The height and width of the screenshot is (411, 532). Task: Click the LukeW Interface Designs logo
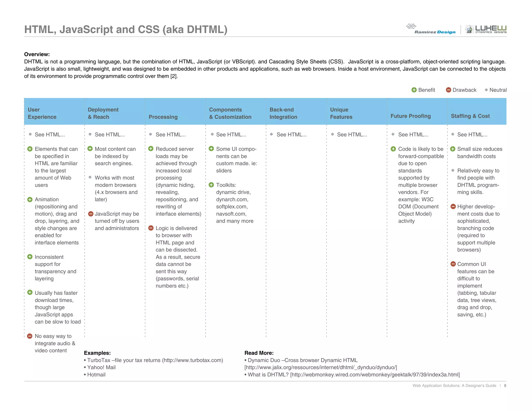point(486,29)
